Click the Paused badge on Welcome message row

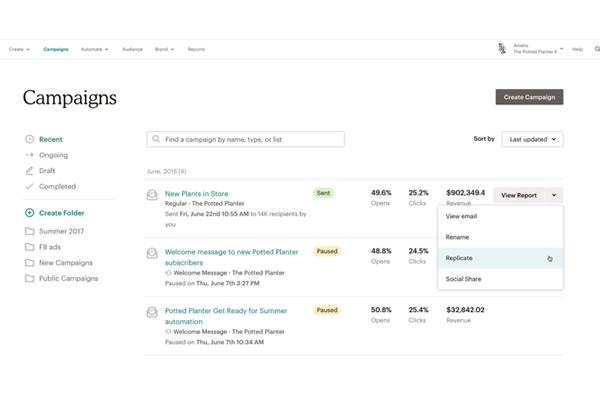327,251
